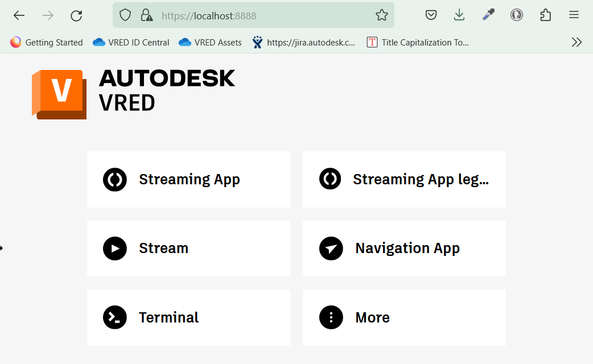
Task: Reload the page with the refresh icon
Action: point(76,15)
